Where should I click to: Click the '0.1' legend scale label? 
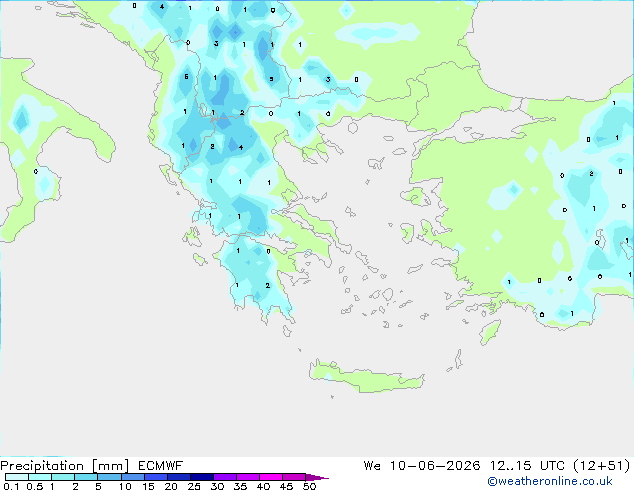[11, 486]
